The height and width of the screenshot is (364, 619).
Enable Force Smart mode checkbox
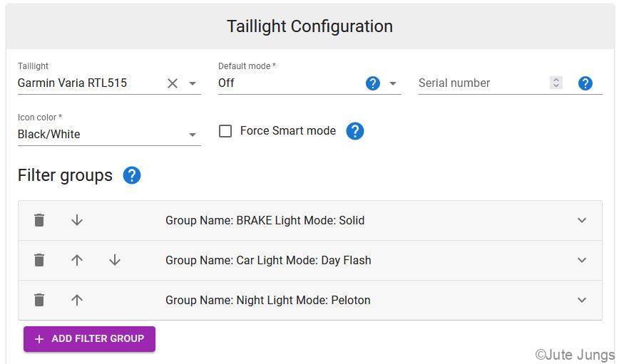[225, 131]
